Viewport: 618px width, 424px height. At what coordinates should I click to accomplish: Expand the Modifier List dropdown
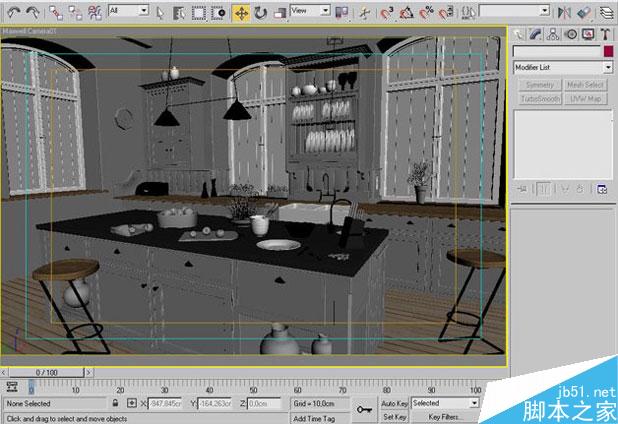(563, 67)
